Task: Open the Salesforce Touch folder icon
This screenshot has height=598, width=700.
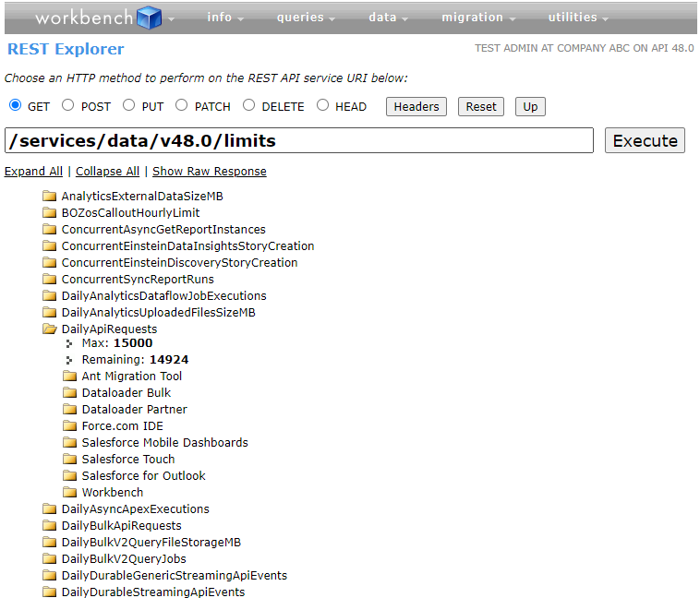Action: tap(69, 459)
